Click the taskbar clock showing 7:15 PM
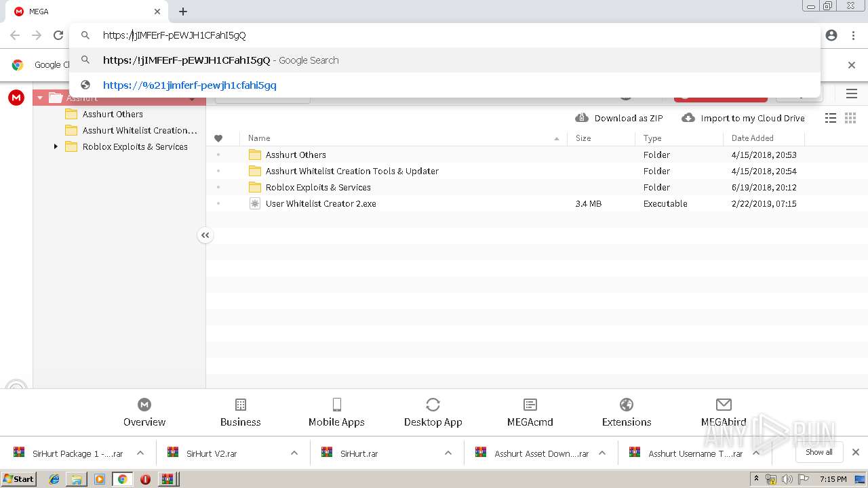The width and height of the screenshot is (868, 488). pyautogui.click(x=833, y=479)
